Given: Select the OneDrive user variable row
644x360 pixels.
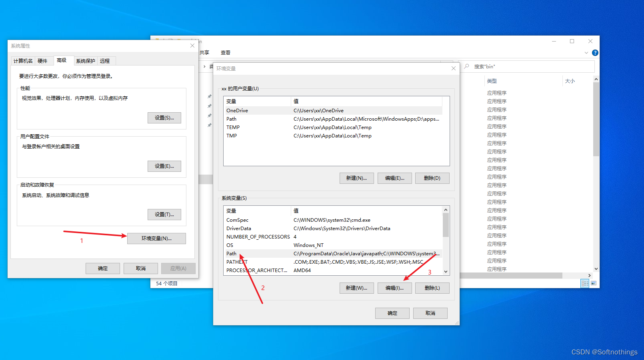Looking at the screenshot, I should coord(333,111).
